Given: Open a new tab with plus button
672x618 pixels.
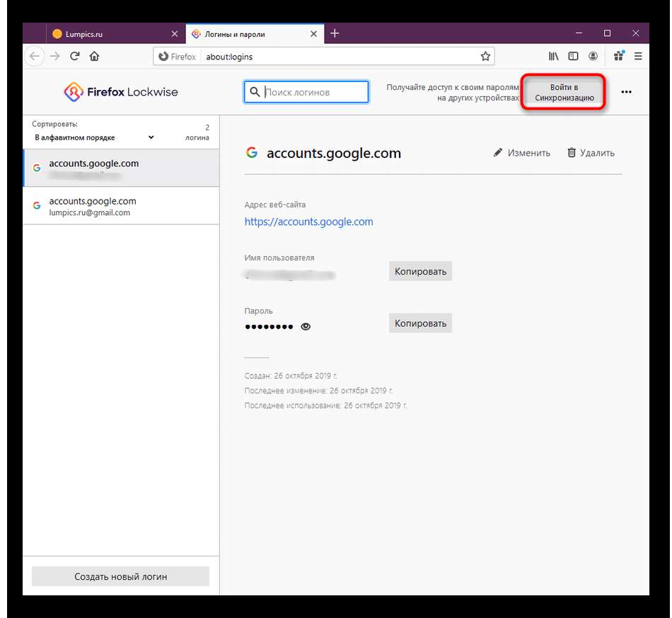Looking at the screenshot, I should point(335,33).
